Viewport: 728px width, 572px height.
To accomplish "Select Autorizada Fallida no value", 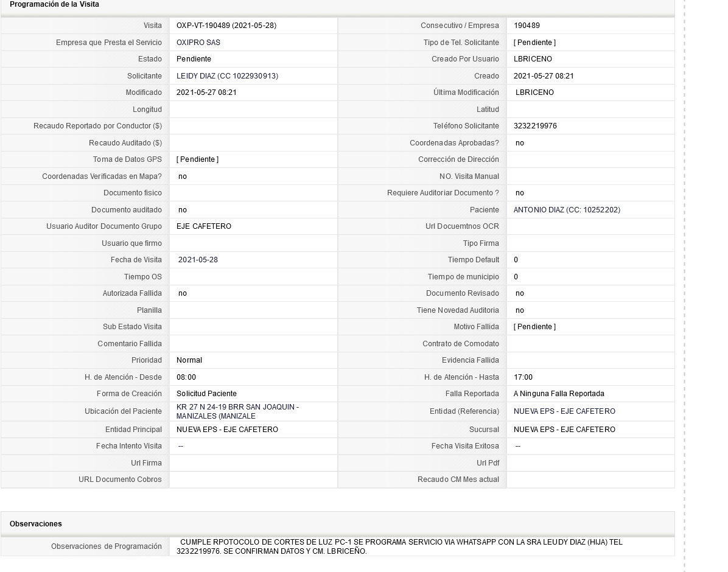I will 183,293.
